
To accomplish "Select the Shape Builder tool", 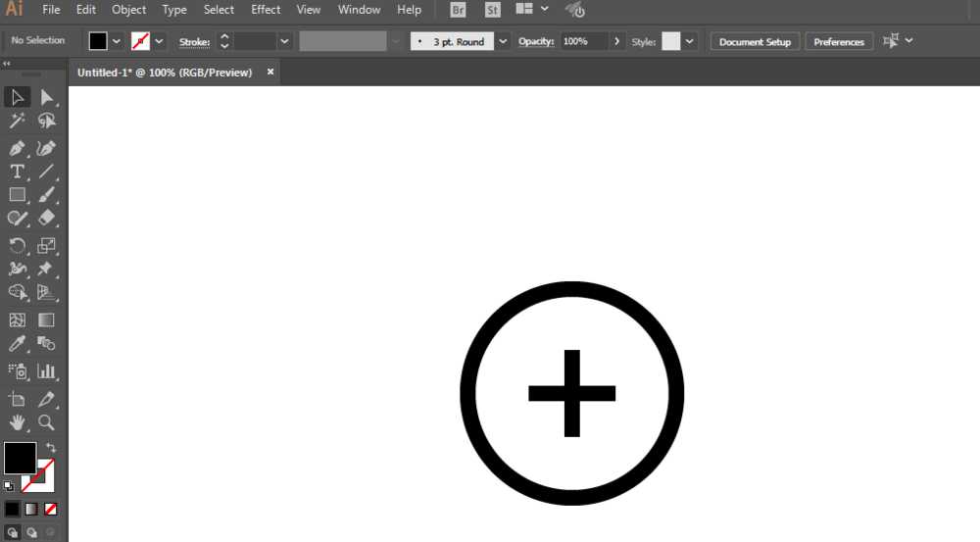I will coord(17,292).
